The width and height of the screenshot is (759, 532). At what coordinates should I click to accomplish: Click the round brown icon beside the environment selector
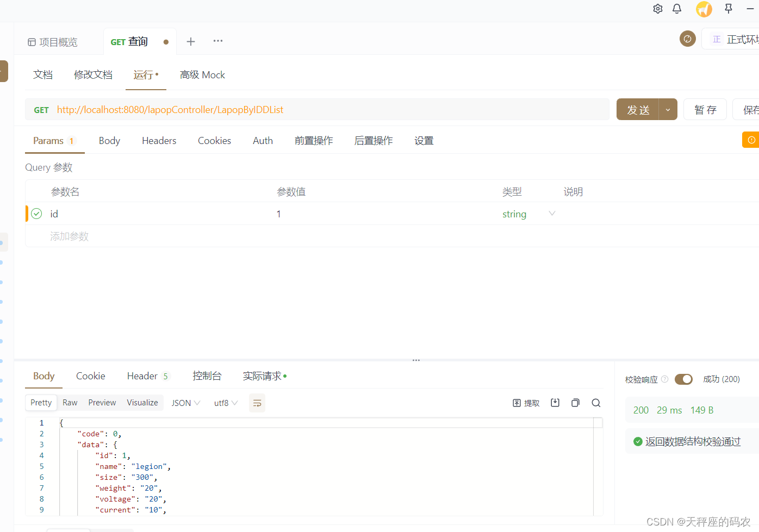click(x=688, y=39)
